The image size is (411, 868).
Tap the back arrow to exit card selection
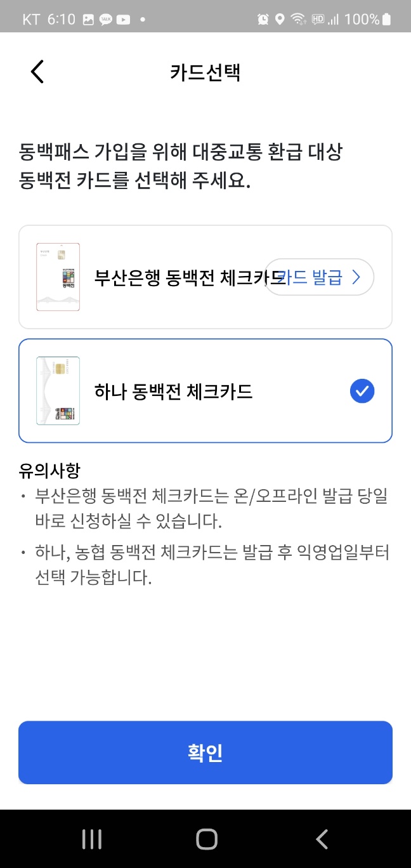point(36,71)
